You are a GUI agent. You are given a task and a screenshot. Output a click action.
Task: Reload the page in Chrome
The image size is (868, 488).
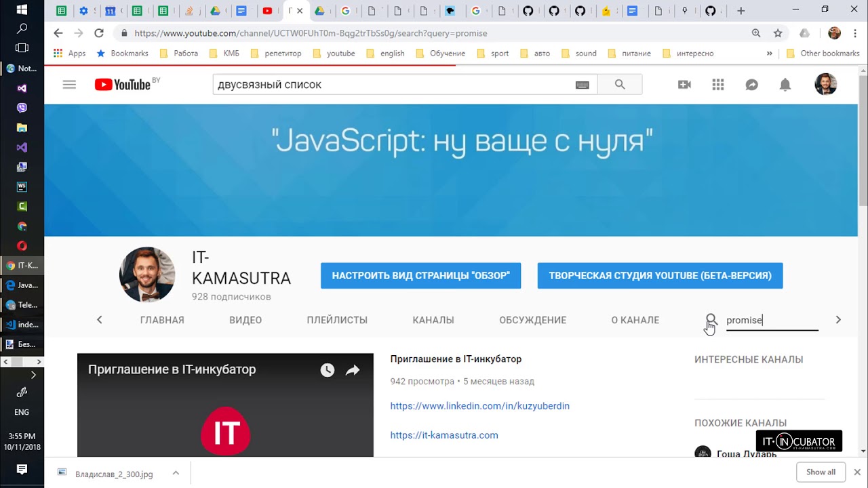click(x=99, y=33)
